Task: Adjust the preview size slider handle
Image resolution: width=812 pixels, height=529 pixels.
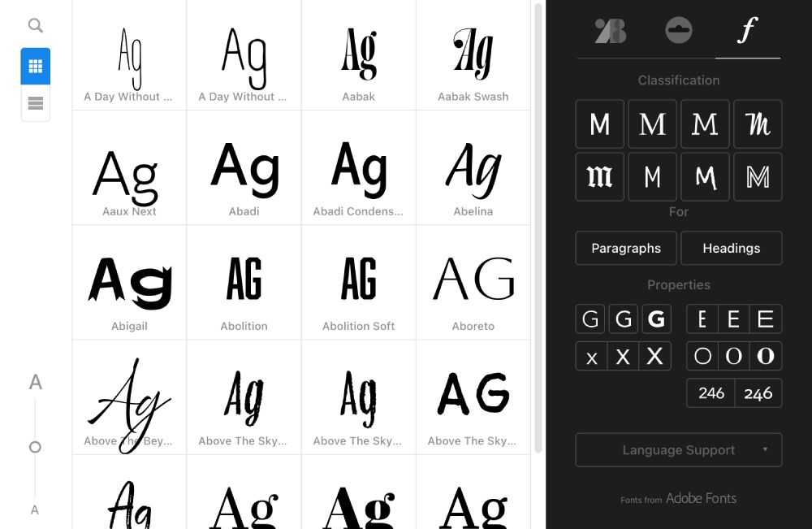Action: [x=35, y=447]
